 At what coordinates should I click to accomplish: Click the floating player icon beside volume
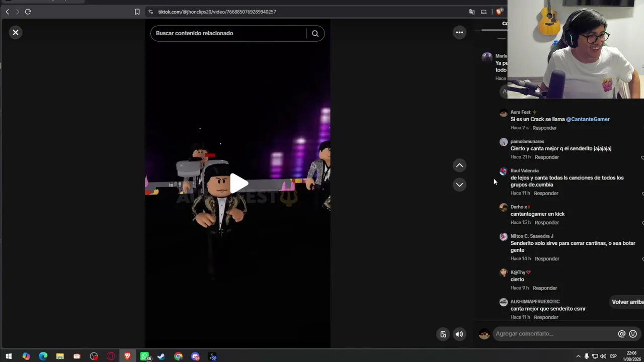[443, 334]
